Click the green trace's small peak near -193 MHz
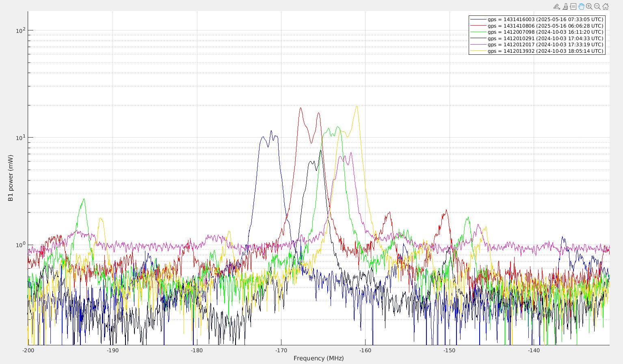This screenshot has height=364, width=623. tap(84, 199)
